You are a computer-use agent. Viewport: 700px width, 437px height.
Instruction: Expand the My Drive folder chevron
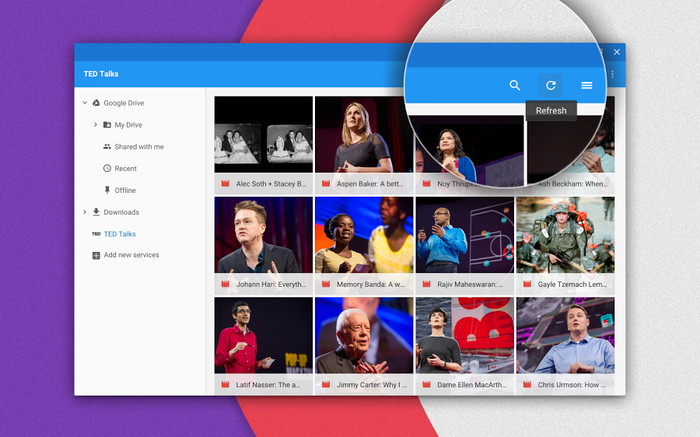[x=95, y=125]
